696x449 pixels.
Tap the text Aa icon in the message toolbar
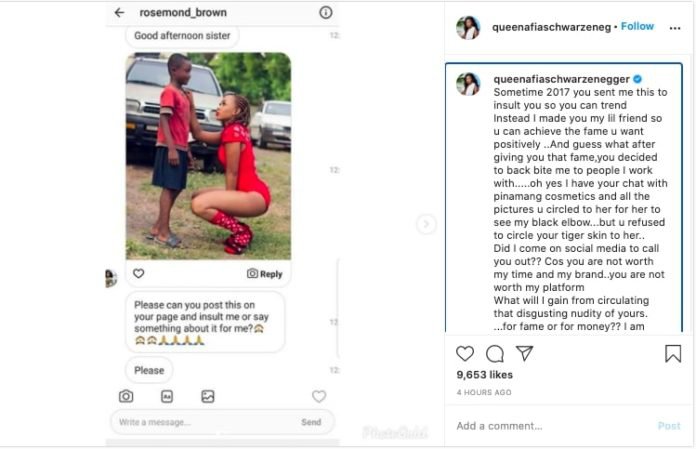tap(167, 396)
